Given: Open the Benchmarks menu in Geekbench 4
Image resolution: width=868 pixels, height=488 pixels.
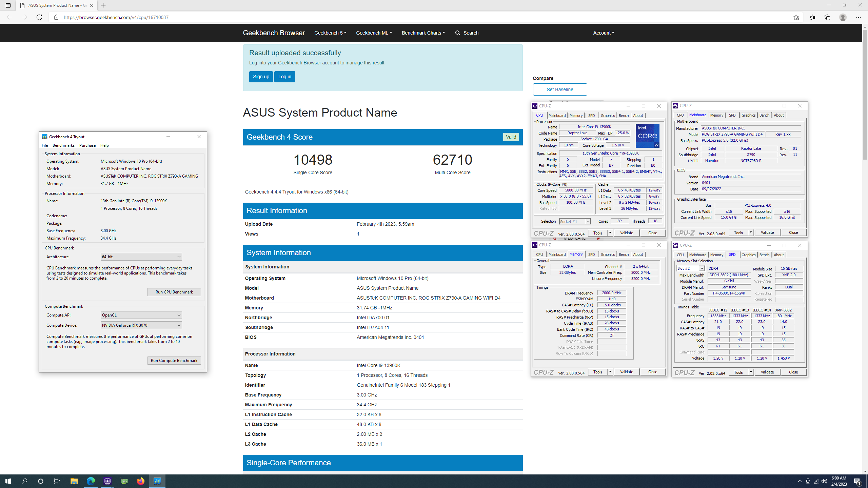Looking at the screenshot, I should (x=63, y=145).
